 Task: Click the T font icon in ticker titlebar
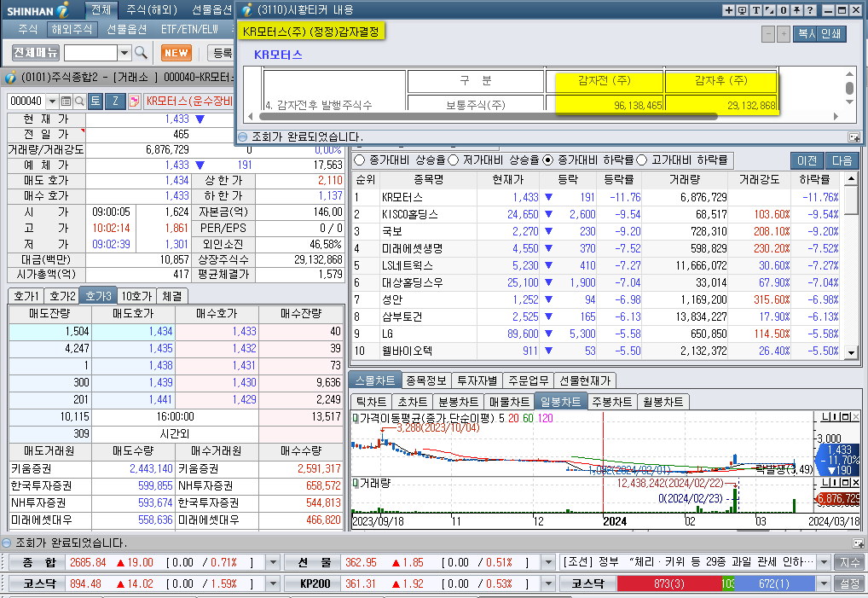click(x=755, y=10)
